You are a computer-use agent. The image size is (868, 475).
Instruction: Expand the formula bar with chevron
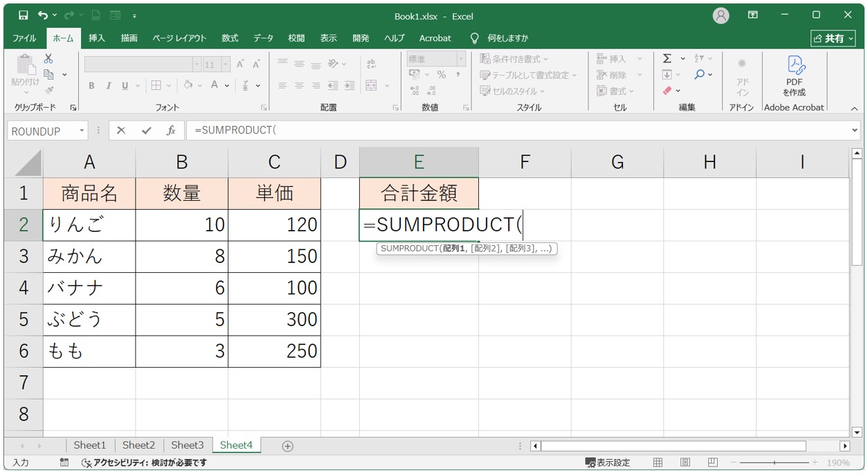(x=855, y=130)
